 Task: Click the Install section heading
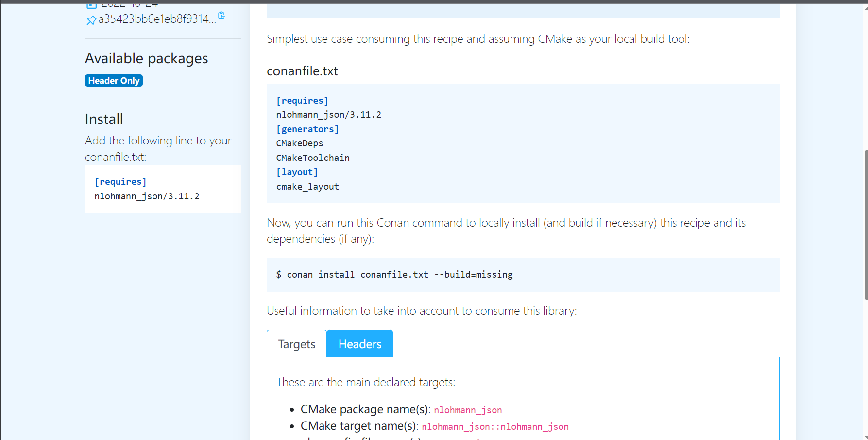click(103, 119)
